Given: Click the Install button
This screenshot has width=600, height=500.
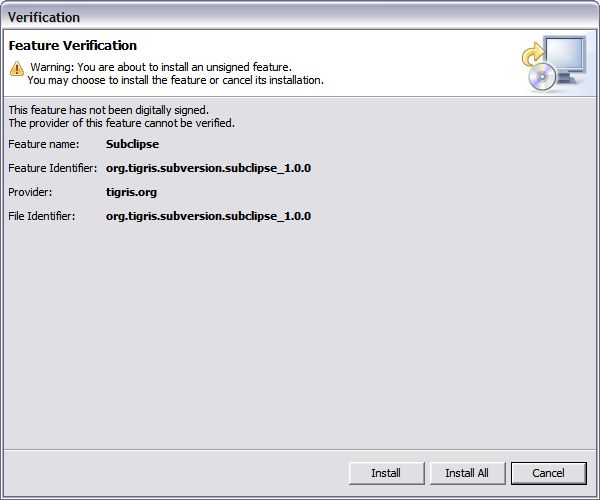Looking at the screenshot, I should tap(386, 473).
